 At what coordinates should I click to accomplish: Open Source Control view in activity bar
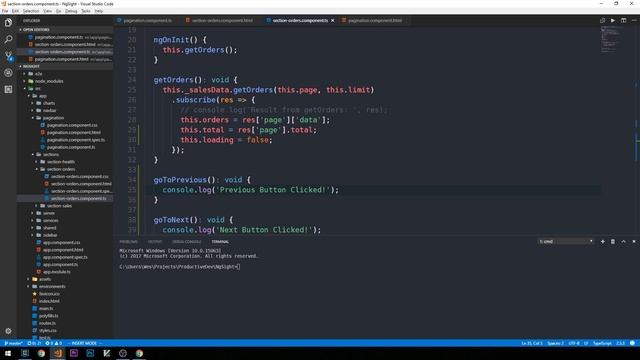coord(8,56)
